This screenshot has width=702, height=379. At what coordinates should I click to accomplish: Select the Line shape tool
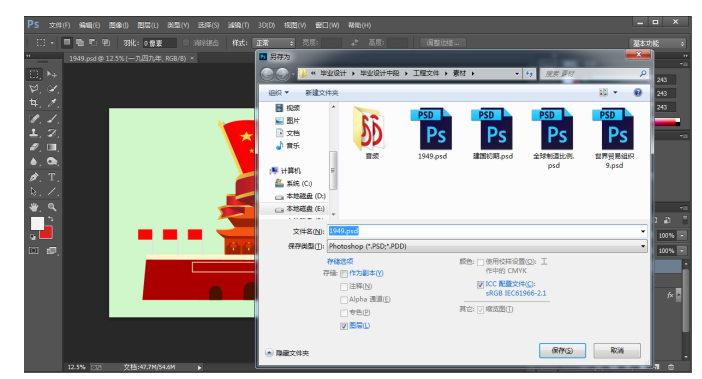[52, 192]
